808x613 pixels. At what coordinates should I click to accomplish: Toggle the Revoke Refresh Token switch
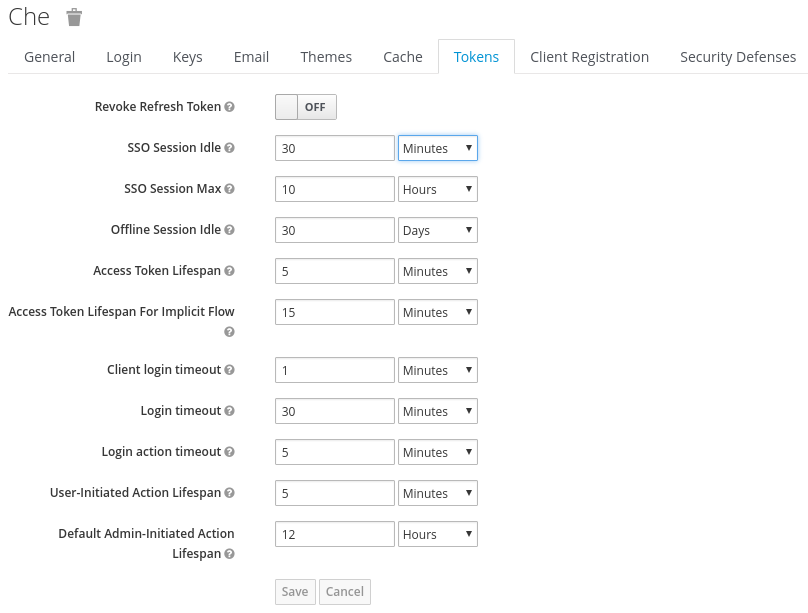pos(306,107)
